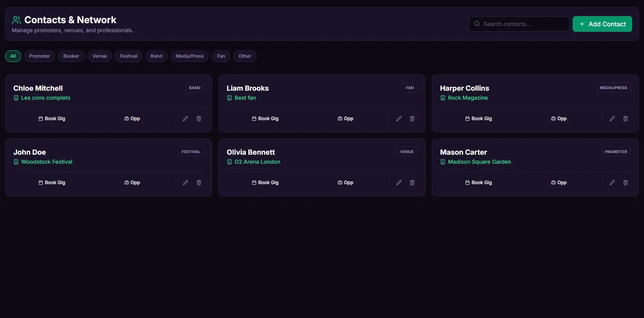This screenshot has height=318, width=644.
Task: Click building icon next to Les cons complets
Action: [16, 98]
